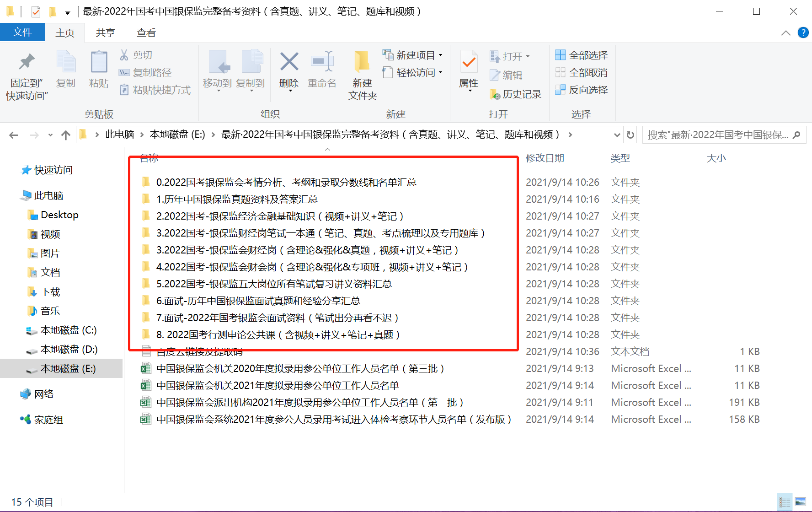Deselect all items with 全部取消
The image size is (812, 512).
582,72
